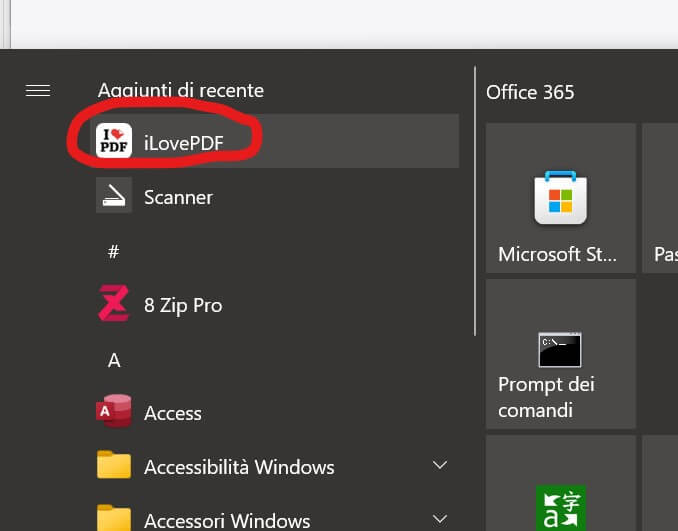This screenshot has height=531, width=678.
Task: Click the app list vertical scrollbar
Action: pyautogui.click(x=474, y=200)
